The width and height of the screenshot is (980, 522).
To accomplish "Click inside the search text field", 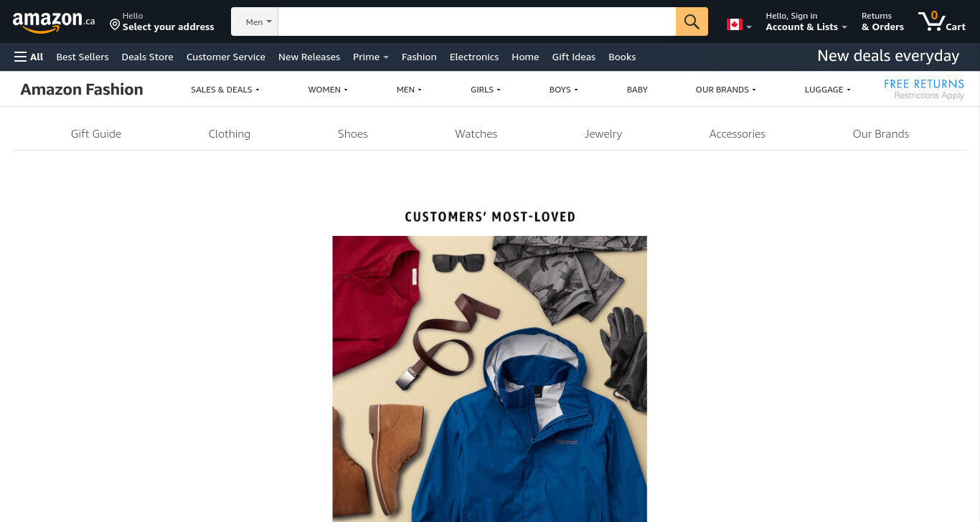I will point(477,22).
